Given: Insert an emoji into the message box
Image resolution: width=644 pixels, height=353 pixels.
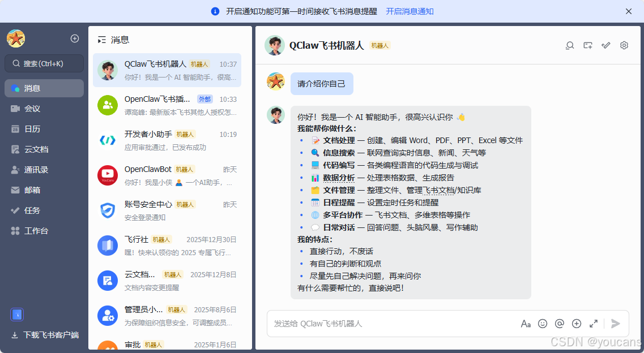Looking at the screenshot, I should point(543,323).
